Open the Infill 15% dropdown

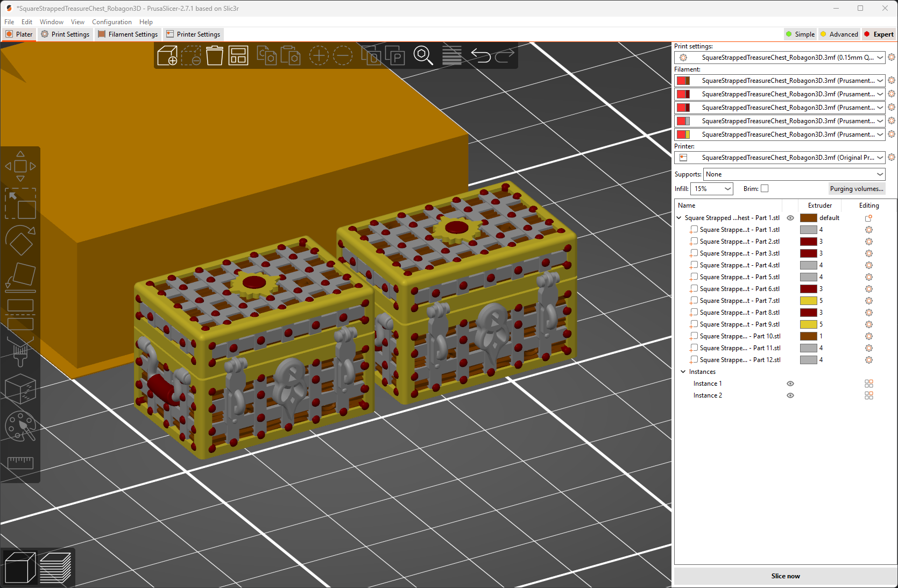pos(712,189)
